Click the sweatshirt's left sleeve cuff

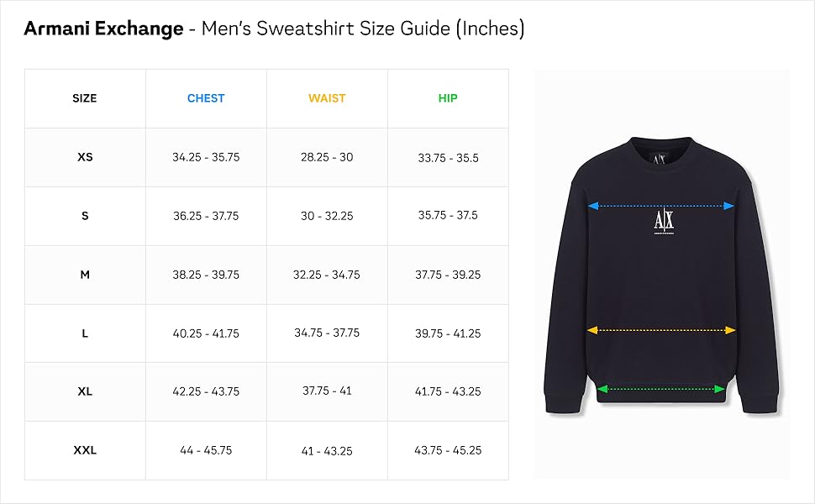(563, 403)
